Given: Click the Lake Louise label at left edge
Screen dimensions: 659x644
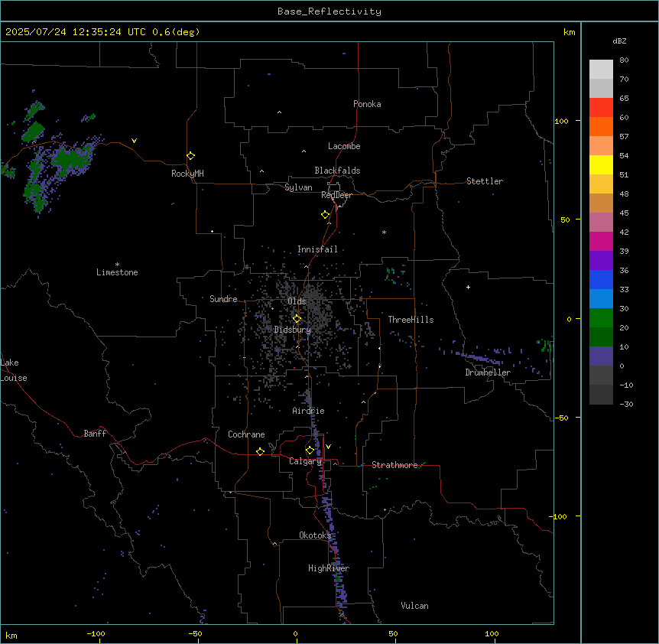Looking at the screenshot, I should (14, 370).
